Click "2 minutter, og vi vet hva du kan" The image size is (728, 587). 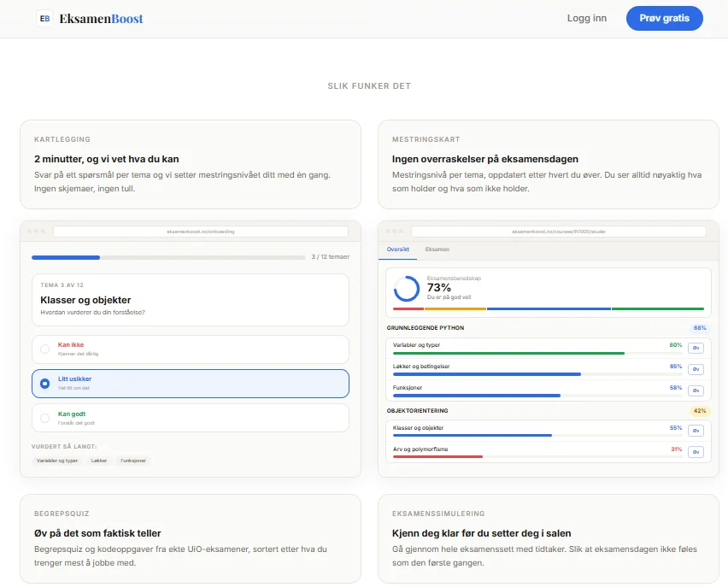coord(106,159)
